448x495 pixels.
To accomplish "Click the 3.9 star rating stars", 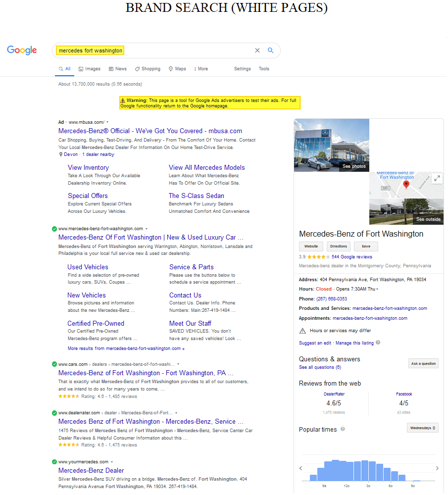I will (319, 257).
